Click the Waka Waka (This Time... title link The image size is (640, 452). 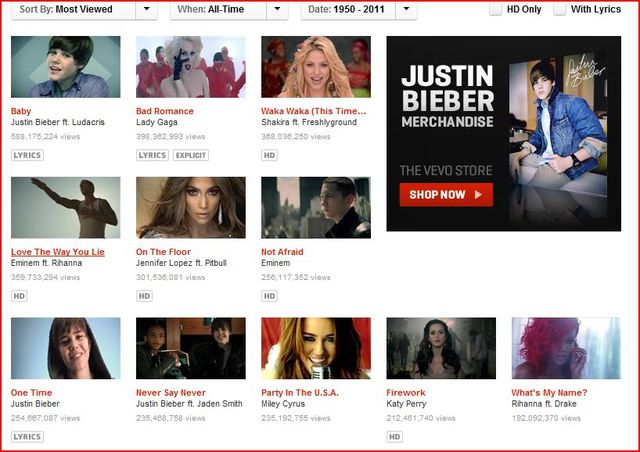(x=313, y=111)
